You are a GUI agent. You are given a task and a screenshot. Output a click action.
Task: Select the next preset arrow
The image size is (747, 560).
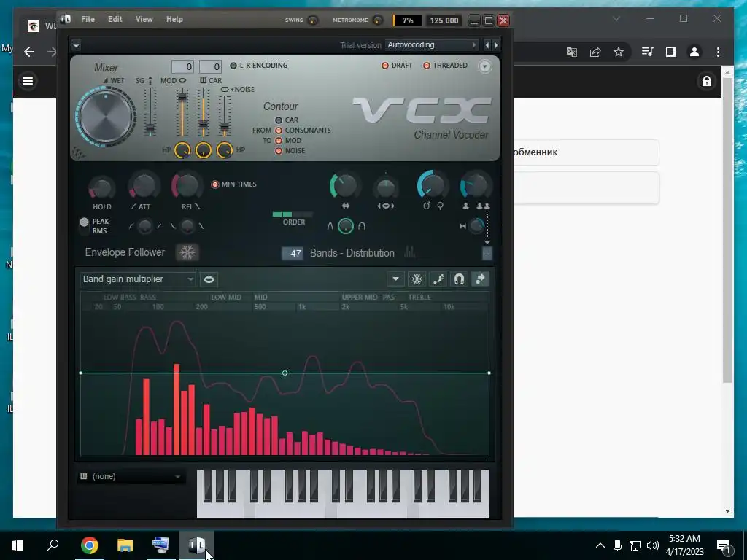click(x=496, y=44)
